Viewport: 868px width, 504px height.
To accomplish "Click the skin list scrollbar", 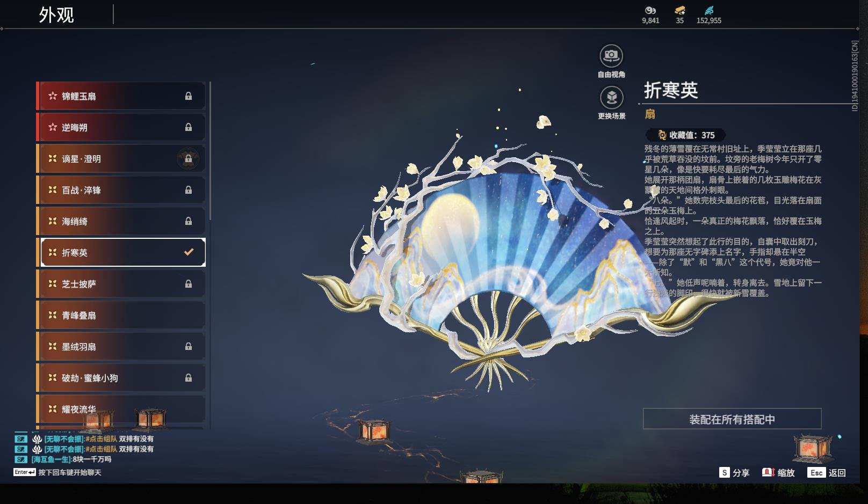I will click(210, 150).
